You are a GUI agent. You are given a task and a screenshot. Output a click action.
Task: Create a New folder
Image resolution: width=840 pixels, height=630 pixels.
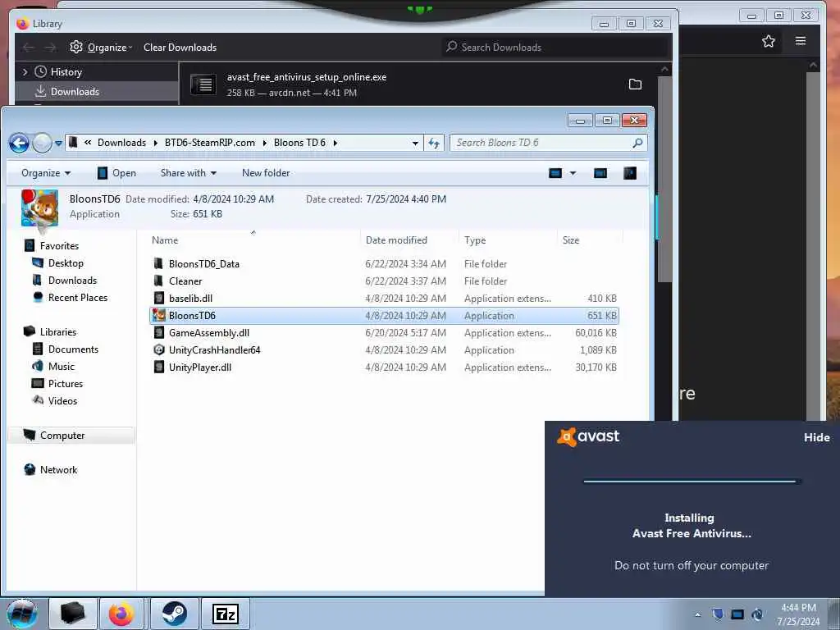coord(266,173)
